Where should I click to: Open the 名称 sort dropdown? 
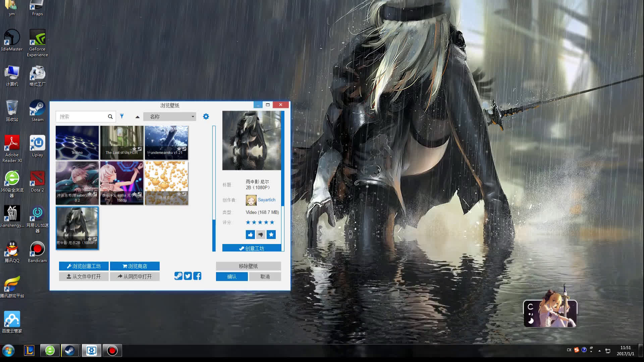tap(169, 117)
